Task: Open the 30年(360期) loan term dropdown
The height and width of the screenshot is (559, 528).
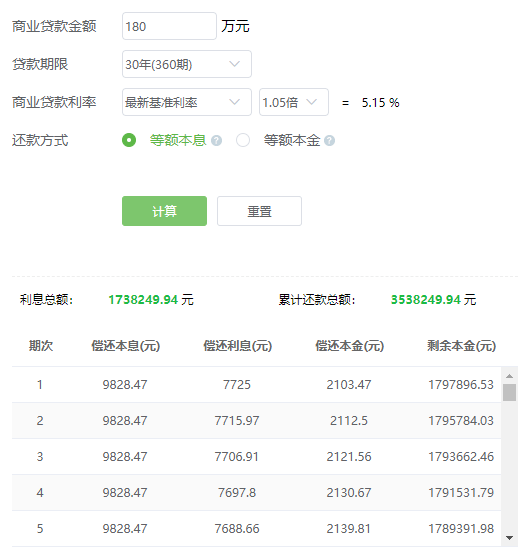Action: pyautogui.click(x=187, y=64)
